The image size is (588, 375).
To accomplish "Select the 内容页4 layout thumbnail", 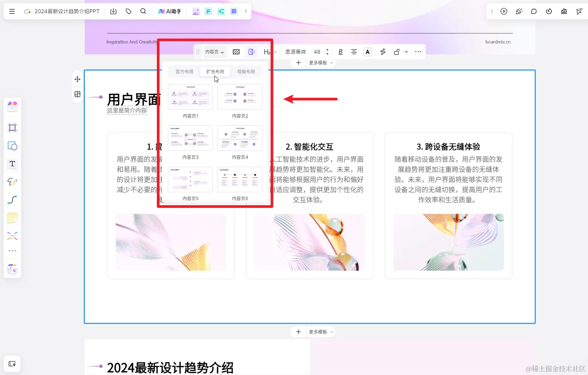I will pos(240,138).
